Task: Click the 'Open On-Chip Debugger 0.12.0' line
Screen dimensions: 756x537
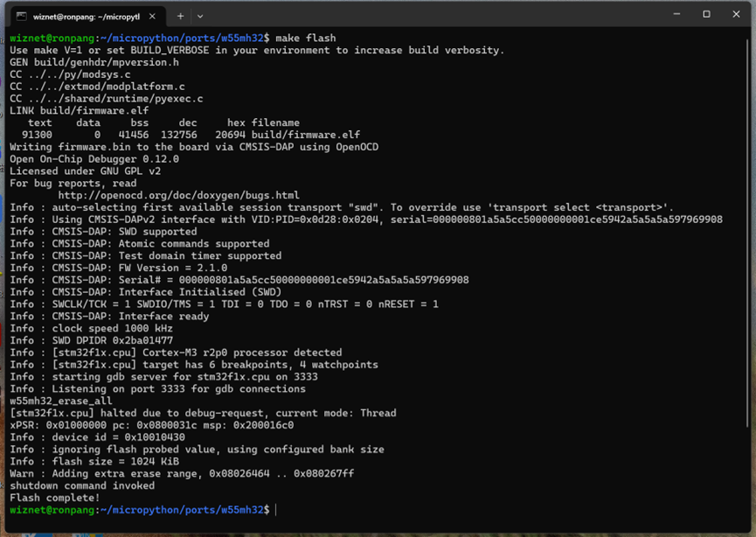Action: click(x=94, y=159)
